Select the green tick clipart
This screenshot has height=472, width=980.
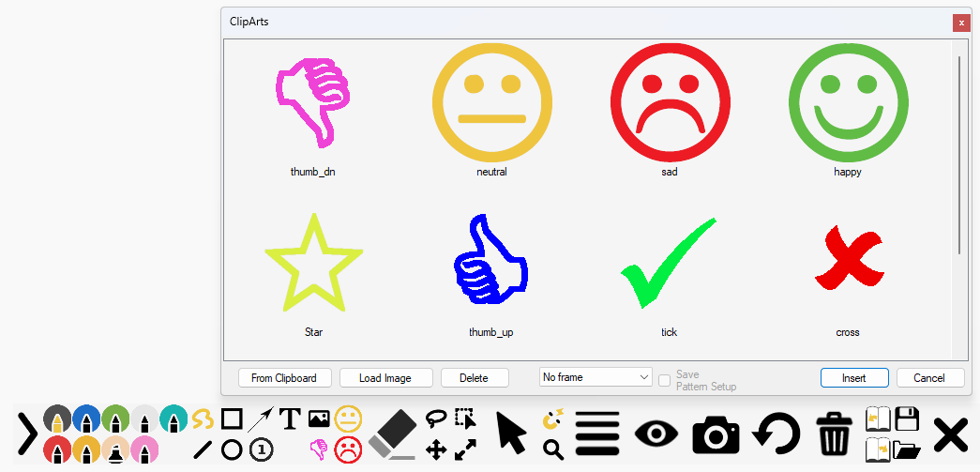click(669, 263)
